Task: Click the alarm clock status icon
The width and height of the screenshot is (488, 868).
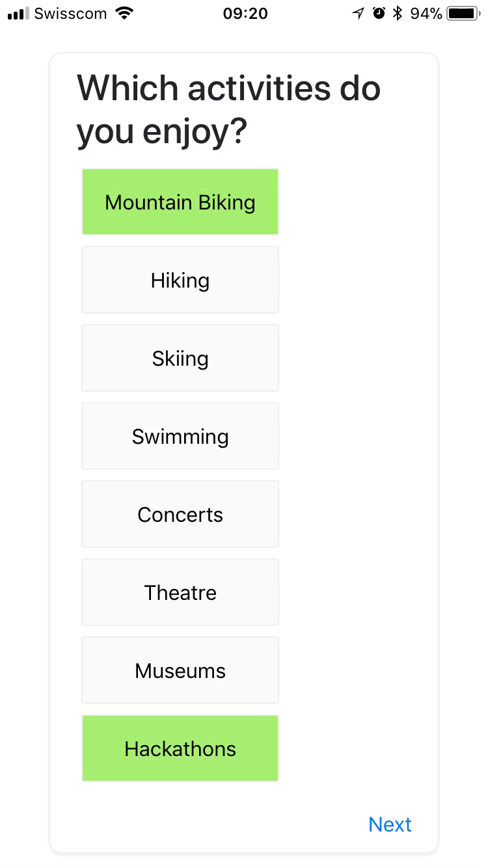Action: pos(379,13)
